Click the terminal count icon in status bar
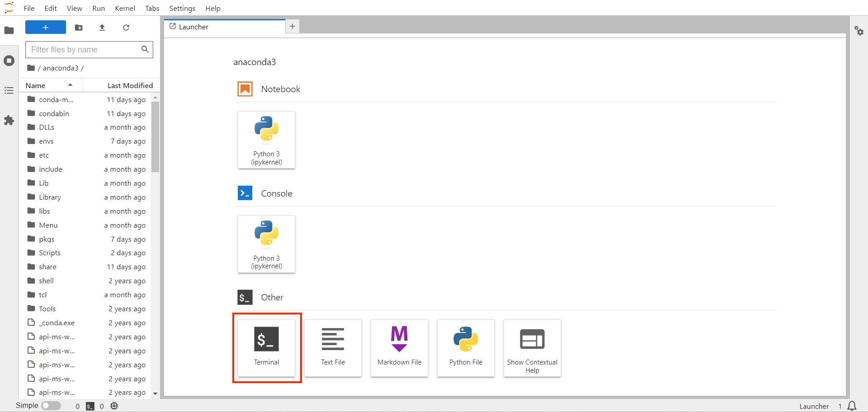The width and height of the screenshot is (868, 412). [x=90, y=406]
